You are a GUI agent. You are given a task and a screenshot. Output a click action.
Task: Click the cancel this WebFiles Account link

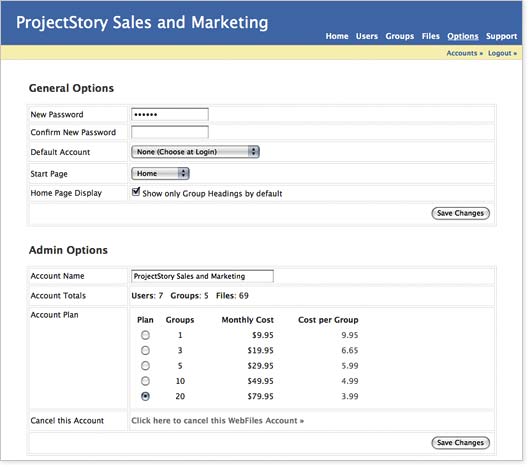[218, 420]
